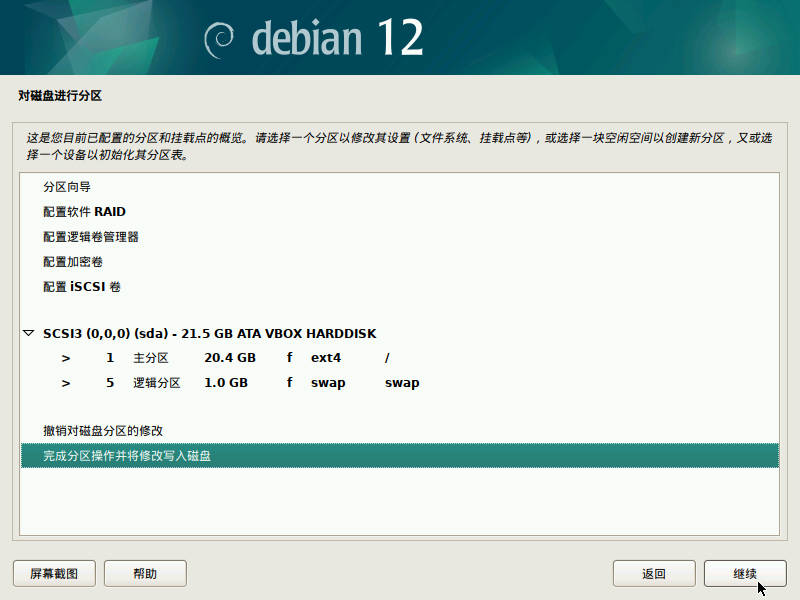Open the 帮助 help button
Viewport: 800px width, 600px height.
(145, 573)
